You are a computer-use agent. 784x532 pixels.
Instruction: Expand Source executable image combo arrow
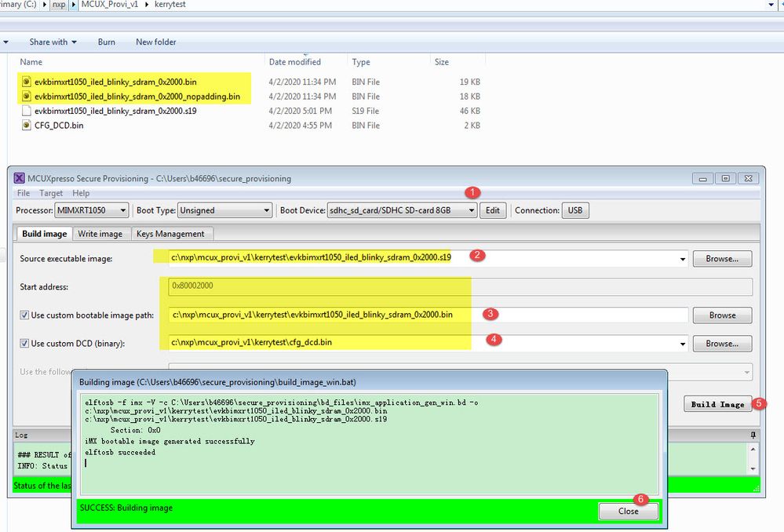coord(682,259)
